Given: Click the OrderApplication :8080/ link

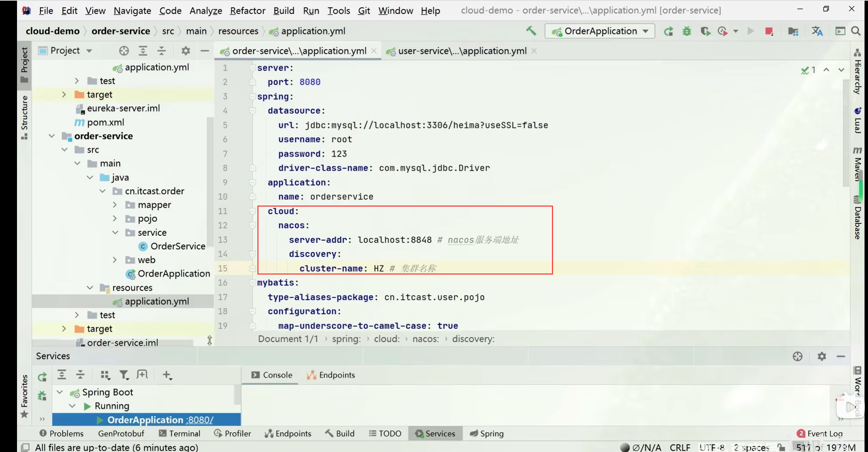Looking at the screenshot, I should (199, 420).
